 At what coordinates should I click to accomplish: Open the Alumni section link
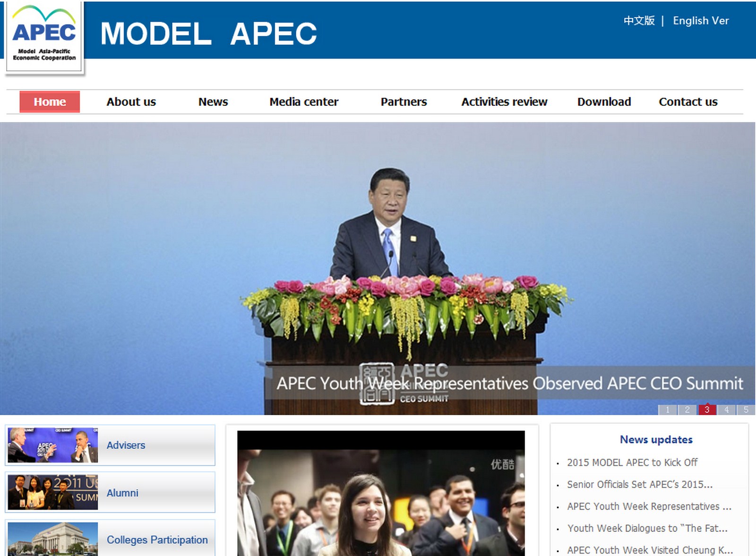122,493
